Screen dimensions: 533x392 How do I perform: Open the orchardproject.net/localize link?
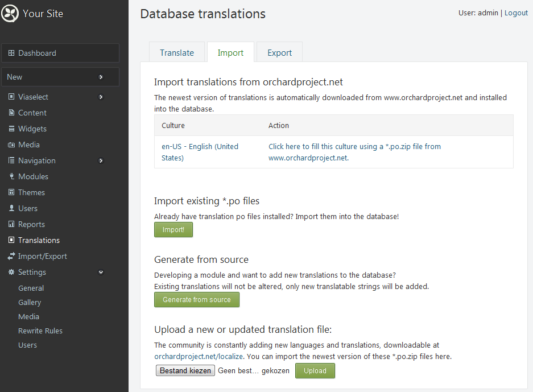pos(199,357)
